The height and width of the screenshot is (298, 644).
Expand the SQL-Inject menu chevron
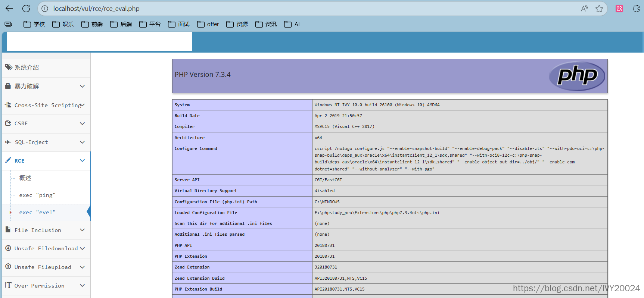coord(82,142)
